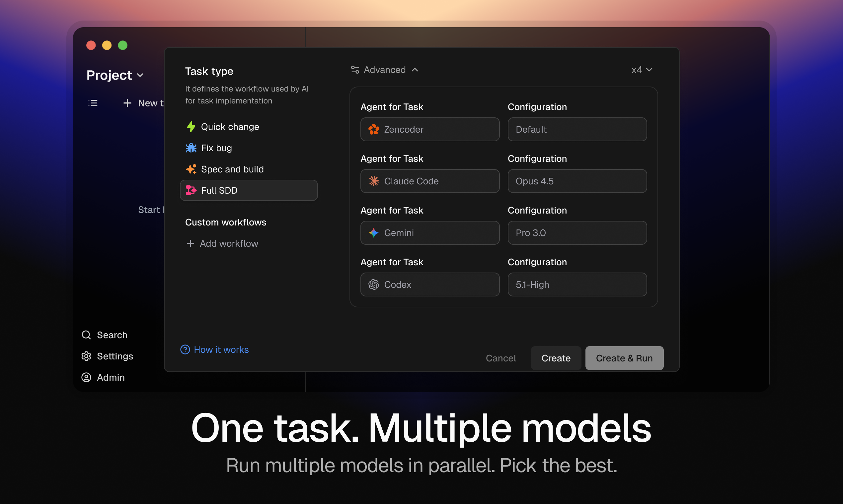Expand the x4 agents dropdown
843x504 pixels.
click(x=642, y=69)
